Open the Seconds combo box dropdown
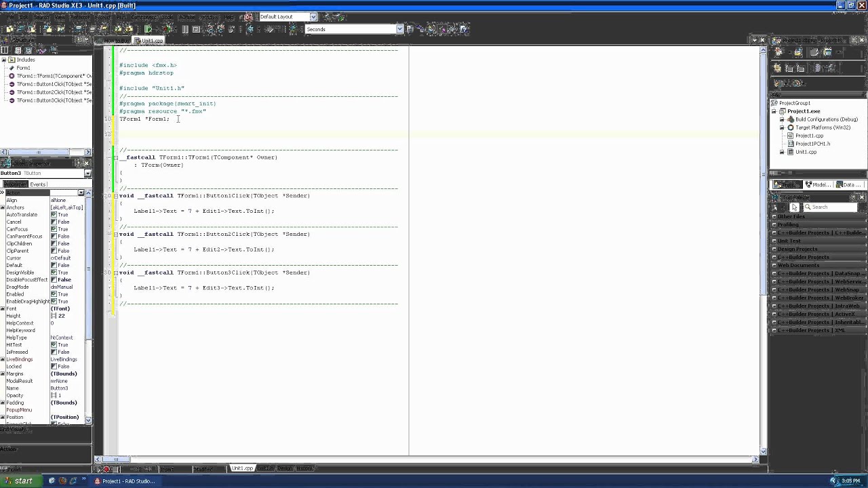The height and width of the screenshot is (488, 868). coord(399,29)
